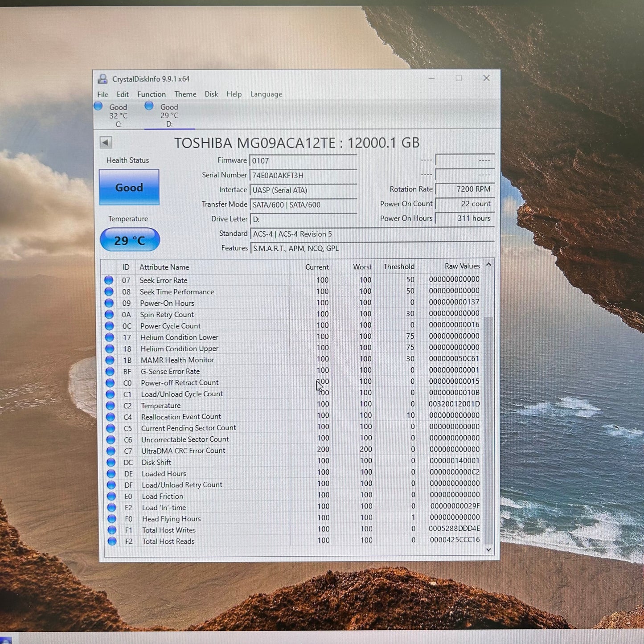Click the status orb for Uncorrectable Sector Count
Viewport: 644px width, 644px height.
111,439
